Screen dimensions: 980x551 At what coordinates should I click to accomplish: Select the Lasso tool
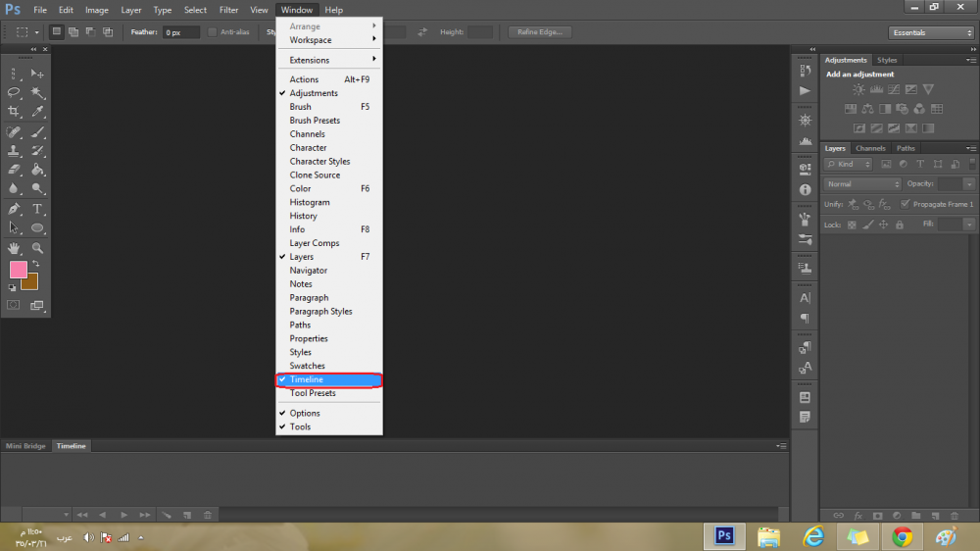point(15,93)
